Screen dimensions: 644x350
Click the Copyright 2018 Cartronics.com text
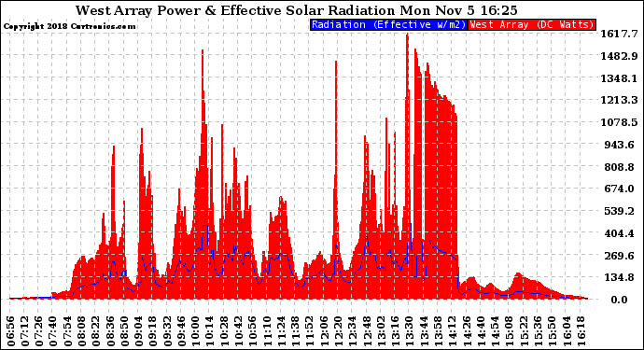click(70, 26)
